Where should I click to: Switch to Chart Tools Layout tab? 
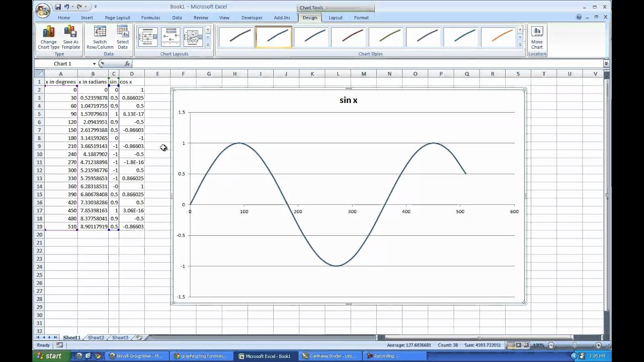(x=336, y=18)
